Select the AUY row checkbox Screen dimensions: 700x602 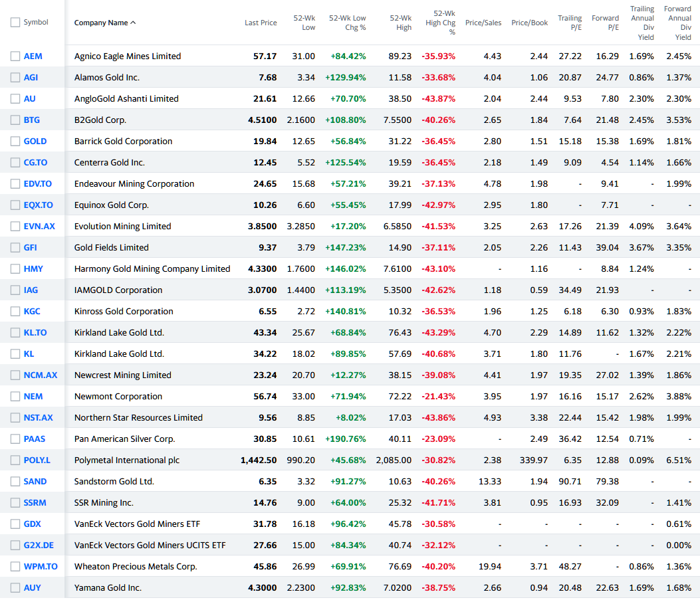tap(15, 588)
